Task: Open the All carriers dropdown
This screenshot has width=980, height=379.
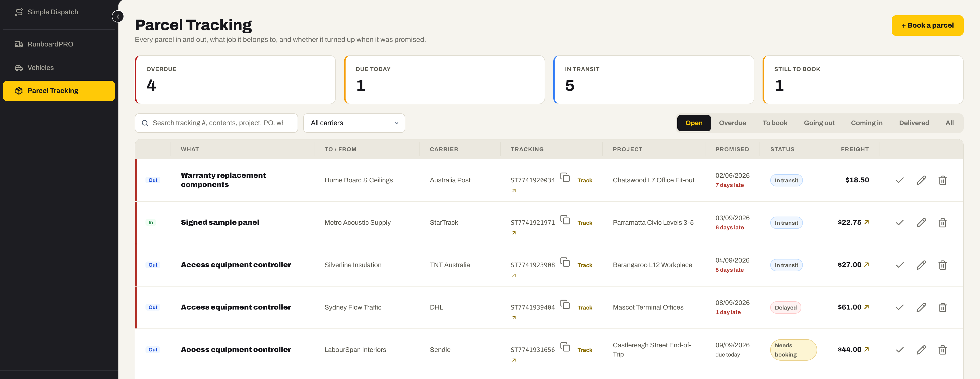Action: (354, 123)
